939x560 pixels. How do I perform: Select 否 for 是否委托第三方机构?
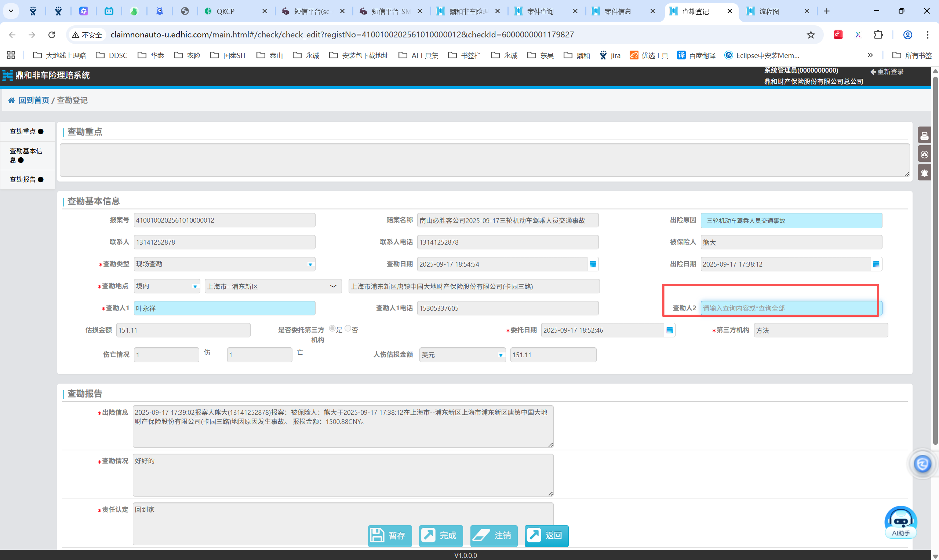[348, 328]
